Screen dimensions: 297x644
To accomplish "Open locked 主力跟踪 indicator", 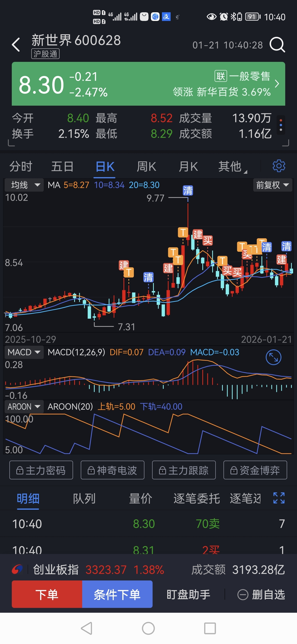I will pos(184,470).
